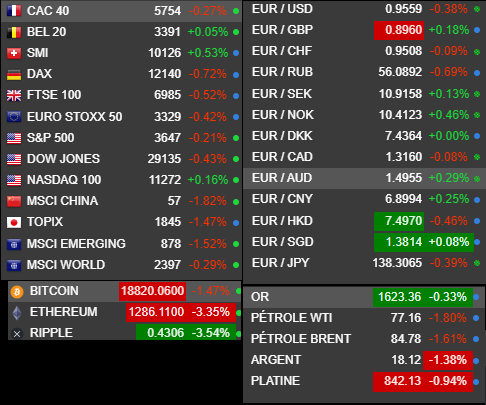486x405 pixels.
Task: Click the status dot on EUR / USD row
Action: pyautogui.click(x=477, y=9)
